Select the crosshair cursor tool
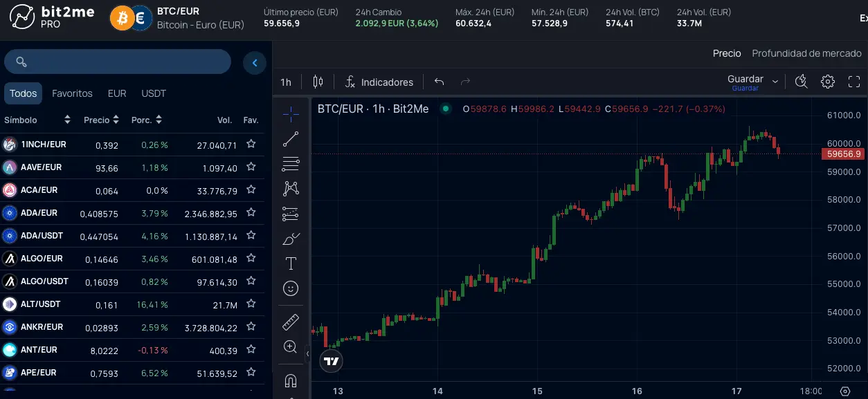Image resolution: width=868 pixels, height=399 pixels. (x=291, y=113)
